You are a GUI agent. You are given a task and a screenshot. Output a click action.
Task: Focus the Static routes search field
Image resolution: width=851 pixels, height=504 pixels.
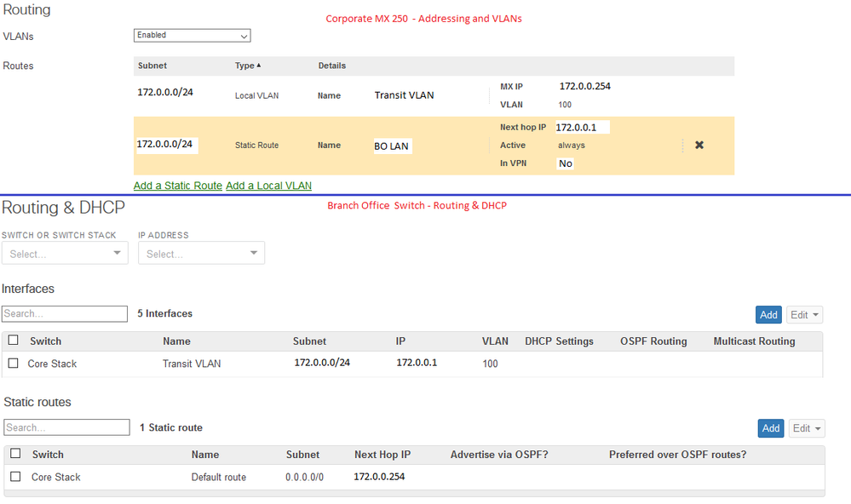tap(66, 427)
